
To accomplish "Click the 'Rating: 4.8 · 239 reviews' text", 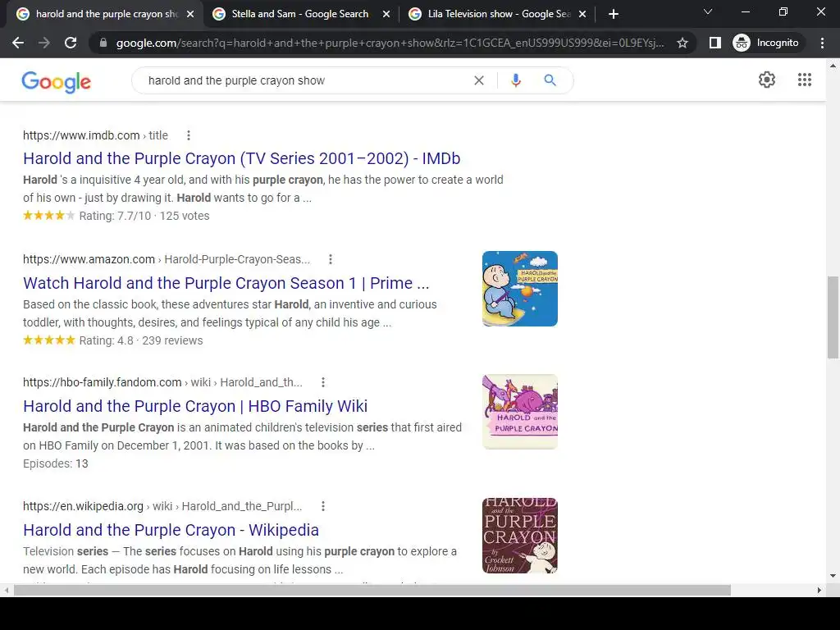I will [x=141, y=340].
